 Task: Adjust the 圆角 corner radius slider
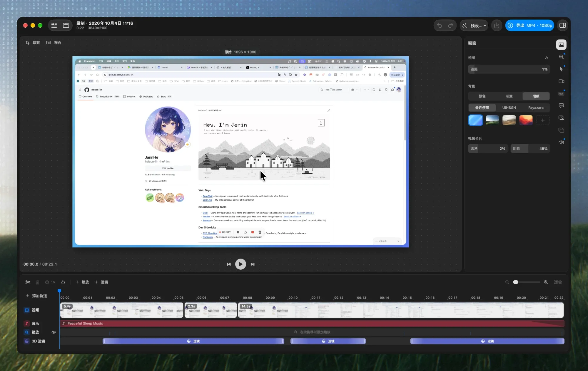(488, 149)
